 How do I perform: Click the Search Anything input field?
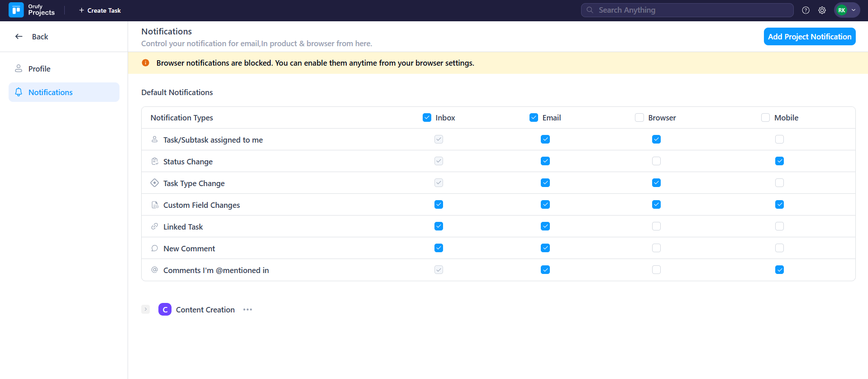coord(687,10)
